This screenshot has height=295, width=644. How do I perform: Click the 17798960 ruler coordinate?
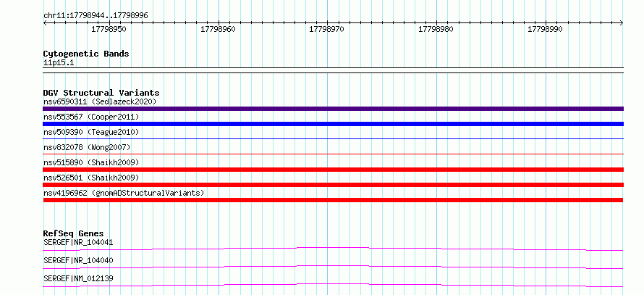[218, 29]
